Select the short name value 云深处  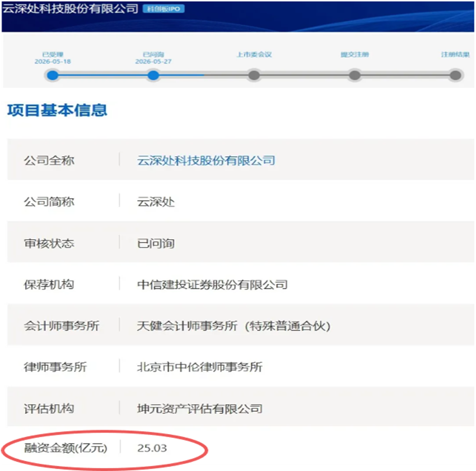(x=156, y=202)
